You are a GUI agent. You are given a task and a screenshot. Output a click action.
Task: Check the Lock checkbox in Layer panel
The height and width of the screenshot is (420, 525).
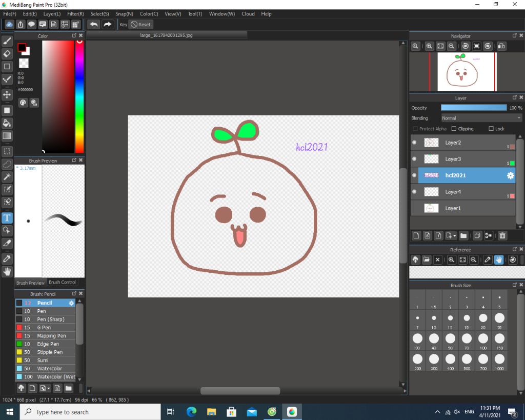491,129
